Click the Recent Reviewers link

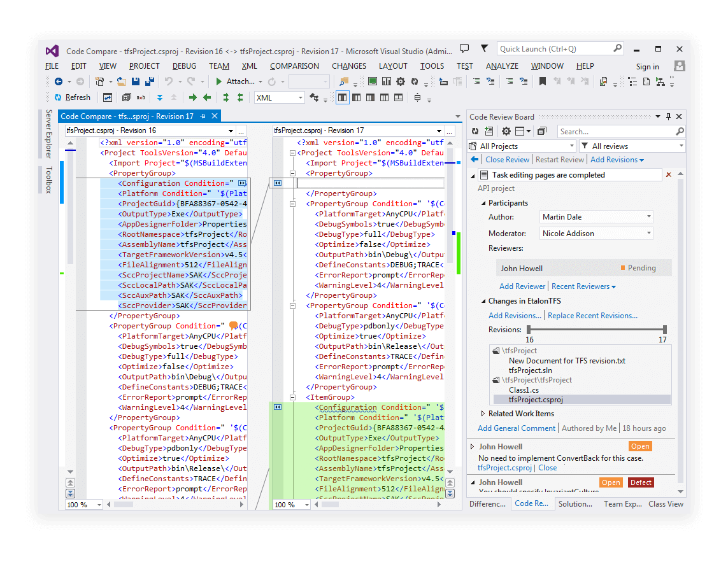click(x=583, y=286)
